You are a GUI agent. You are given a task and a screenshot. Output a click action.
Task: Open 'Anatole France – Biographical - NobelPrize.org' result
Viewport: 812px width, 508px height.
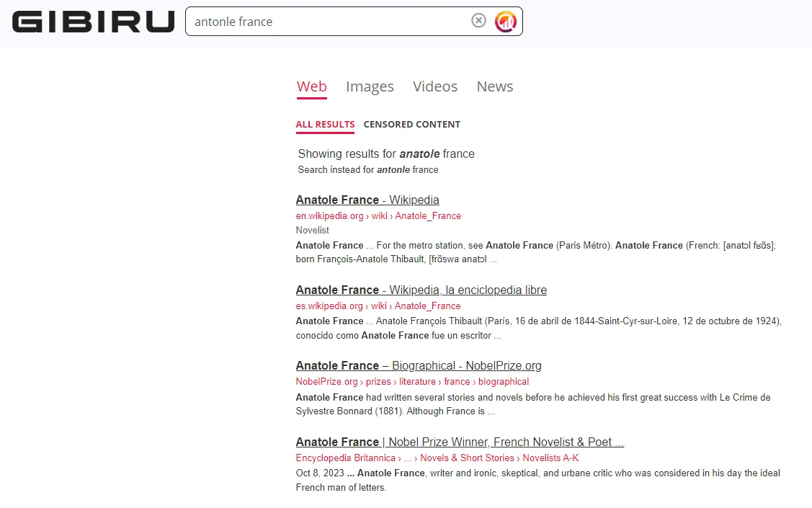[x=419, y=365]
